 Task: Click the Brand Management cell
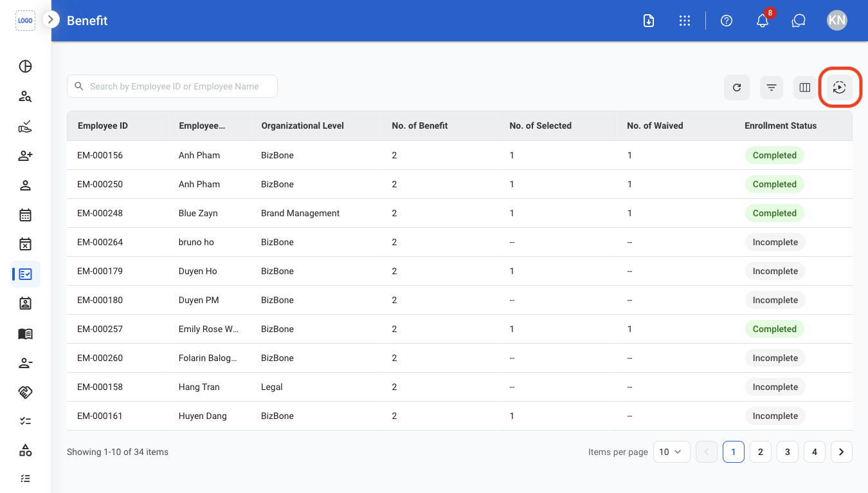pos(300,213)
